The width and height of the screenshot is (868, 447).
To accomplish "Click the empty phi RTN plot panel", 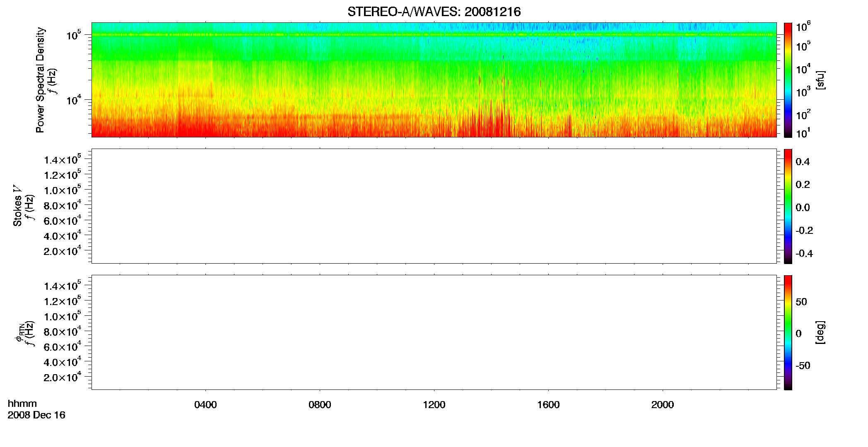I will [434, 332].
